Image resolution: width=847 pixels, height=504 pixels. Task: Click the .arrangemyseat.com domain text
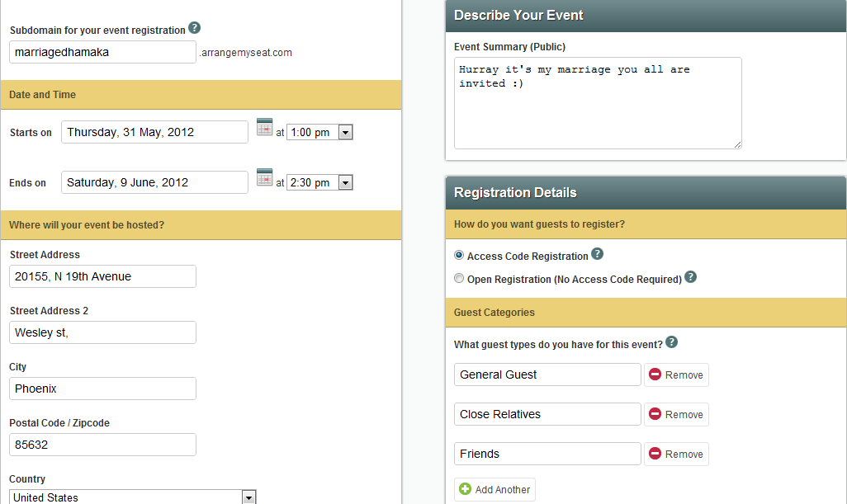tap(246, 52)
